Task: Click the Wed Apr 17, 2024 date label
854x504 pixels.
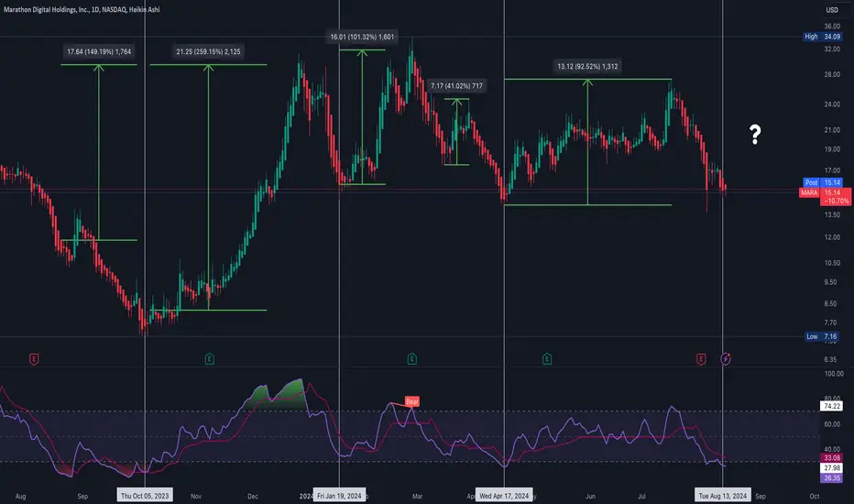Action: tap(504, 496)
